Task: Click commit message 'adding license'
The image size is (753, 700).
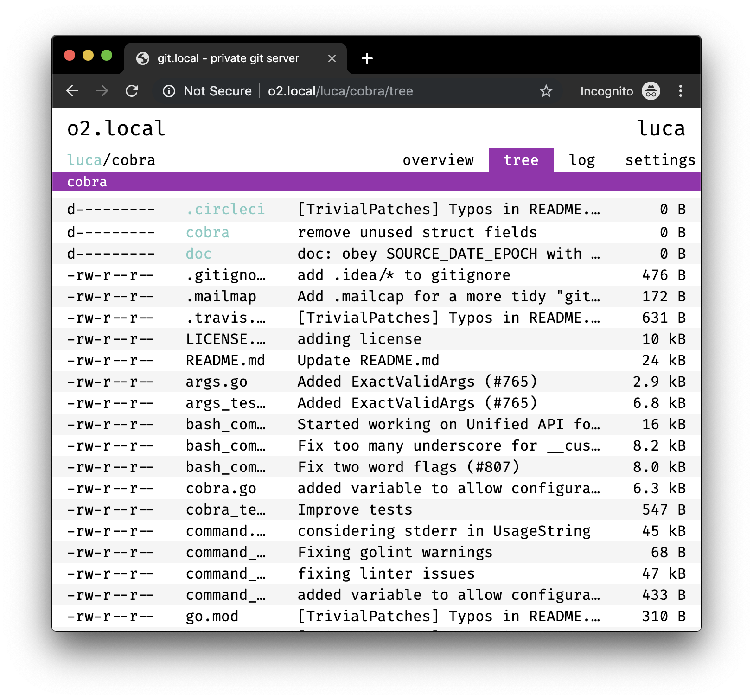Action: coord(359,339)
